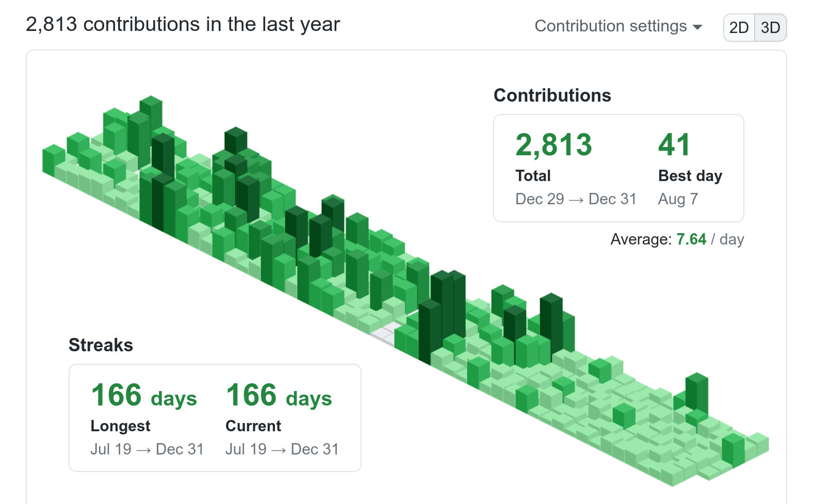This screenshot has height=504, width=815.
Task: Click the 7.64 average per day value
Action: click(691, 239)
